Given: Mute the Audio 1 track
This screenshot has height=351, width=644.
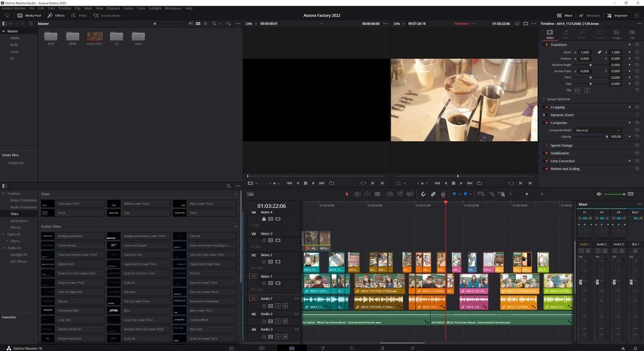Looking at the screenshot, I should click(x=285, y=307).
